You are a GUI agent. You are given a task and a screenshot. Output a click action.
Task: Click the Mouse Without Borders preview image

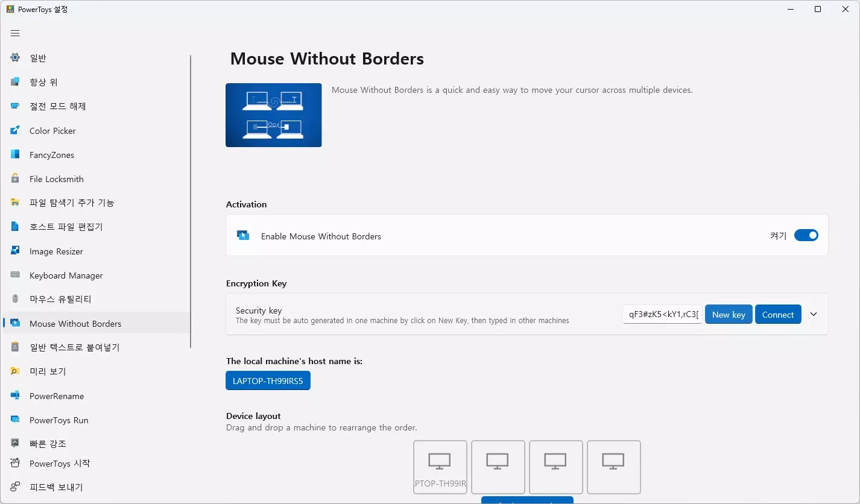click(274, 115)
